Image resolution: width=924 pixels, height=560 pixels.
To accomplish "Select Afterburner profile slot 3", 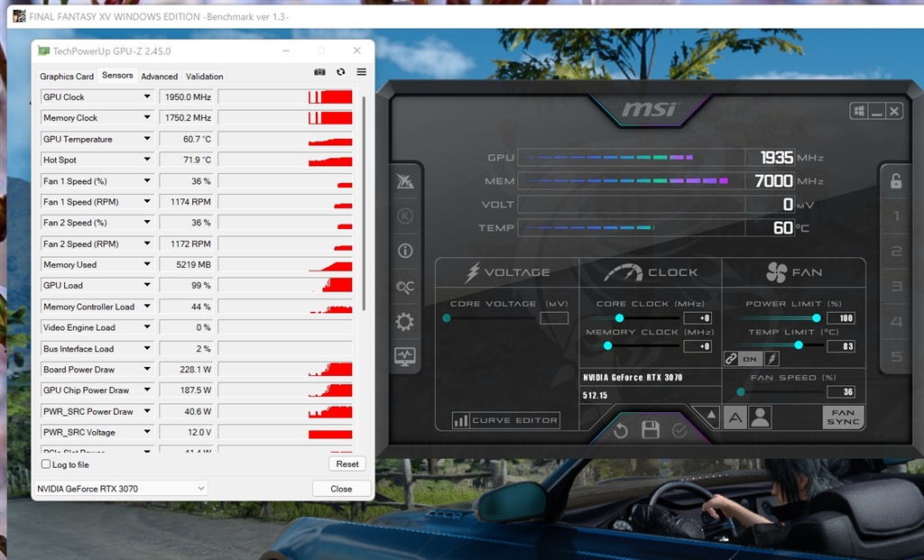I will point(896,287).
